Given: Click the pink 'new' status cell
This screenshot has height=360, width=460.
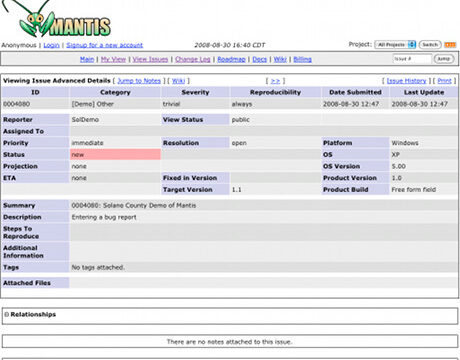Looking at the screenshot, I should 115,155.
